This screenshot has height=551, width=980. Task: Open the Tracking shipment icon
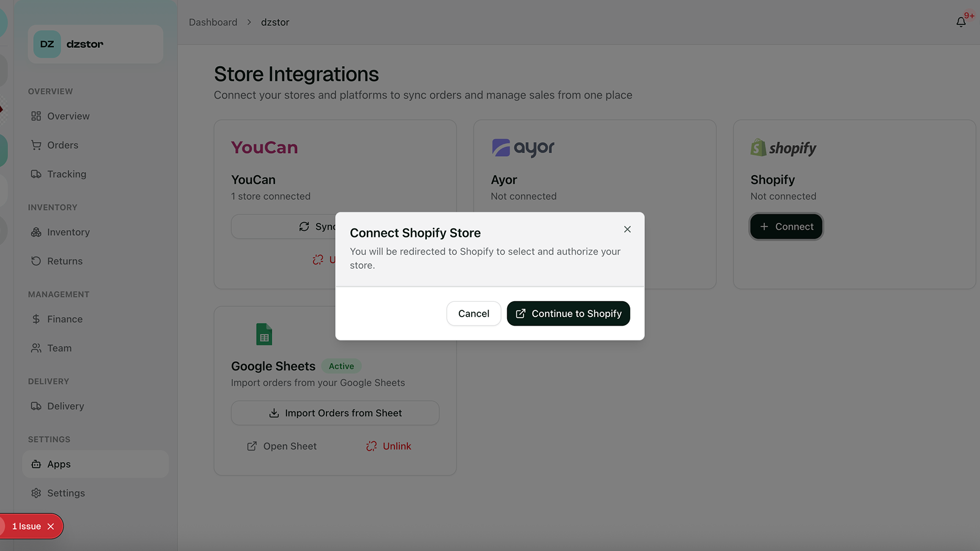pyautogui.click(x=37, y=174)
